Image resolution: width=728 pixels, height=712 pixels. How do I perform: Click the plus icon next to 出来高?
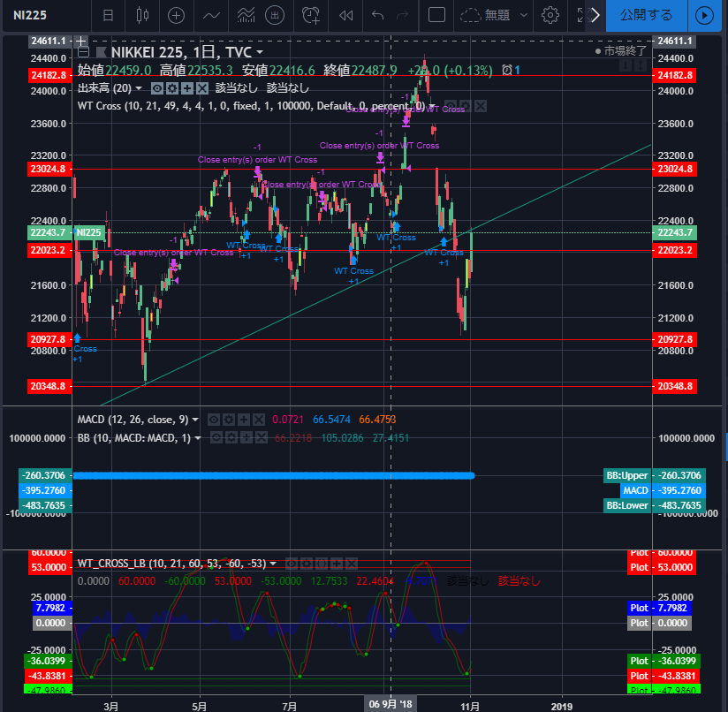click(187, 88)
